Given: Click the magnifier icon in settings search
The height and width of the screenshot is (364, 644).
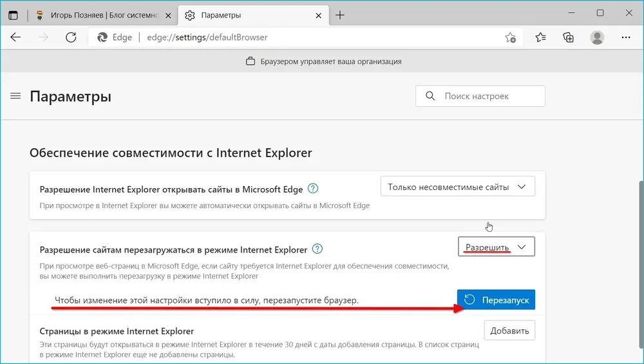Looking at the screenshot, I should coord(430,96).
